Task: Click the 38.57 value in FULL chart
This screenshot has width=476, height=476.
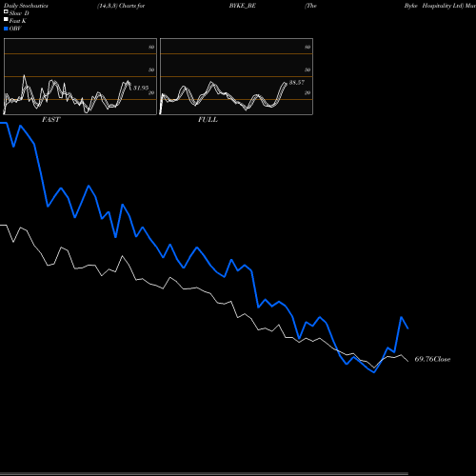Action: (297, 82)
